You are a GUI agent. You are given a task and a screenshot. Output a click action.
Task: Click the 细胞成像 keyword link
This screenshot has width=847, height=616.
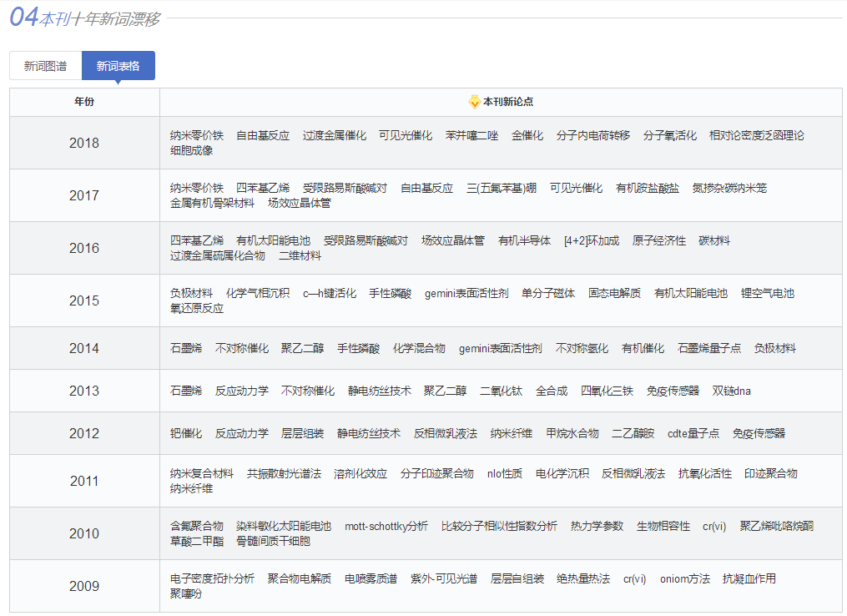191,150
